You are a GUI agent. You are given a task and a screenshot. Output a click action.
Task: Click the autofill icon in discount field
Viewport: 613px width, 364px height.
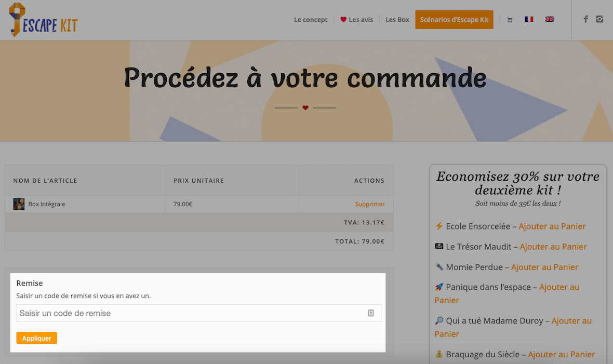tap(370, 313)
